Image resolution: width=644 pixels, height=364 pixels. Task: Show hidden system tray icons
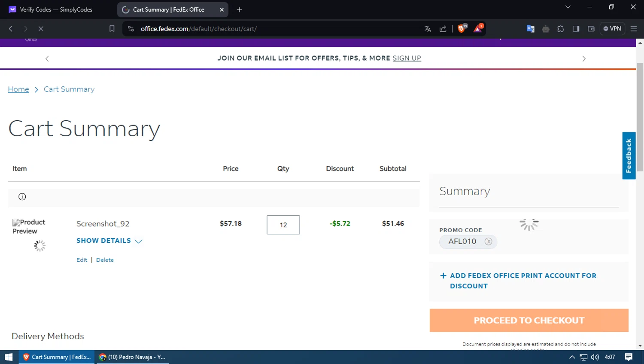point(572,357)
